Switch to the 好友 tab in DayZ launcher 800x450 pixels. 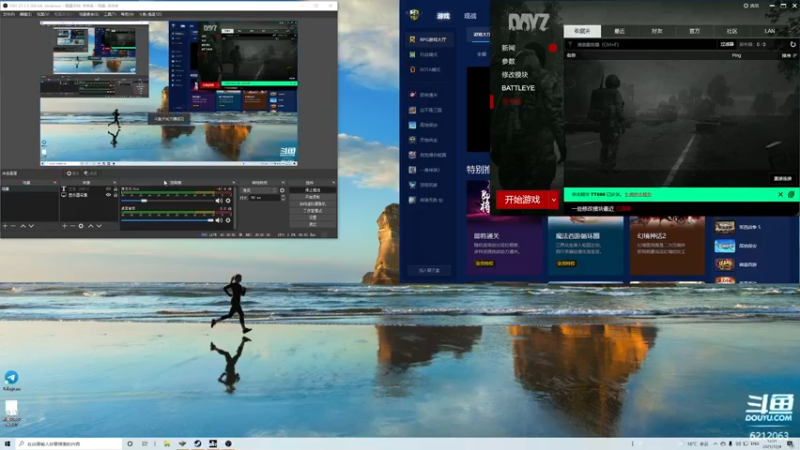coord(657,31)
